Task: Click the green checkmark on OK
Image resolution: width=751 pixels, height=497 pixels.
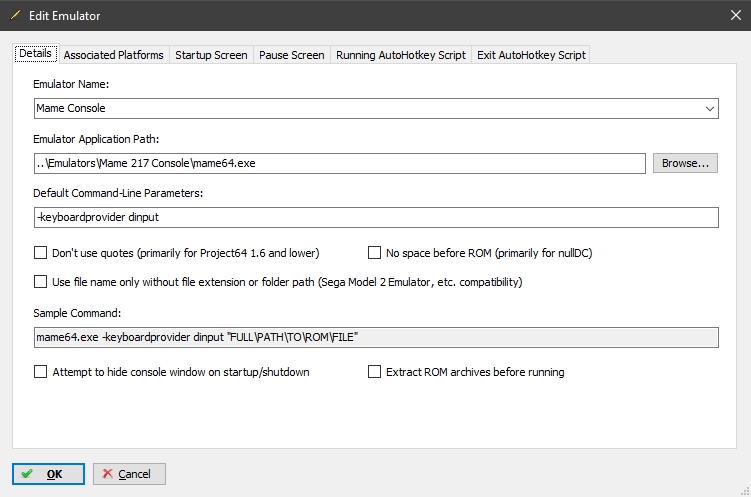Action: (x=27, y=474)
